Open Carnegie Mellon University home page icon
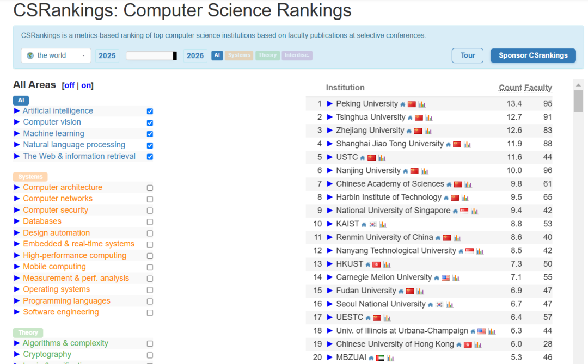 [436, 278]
